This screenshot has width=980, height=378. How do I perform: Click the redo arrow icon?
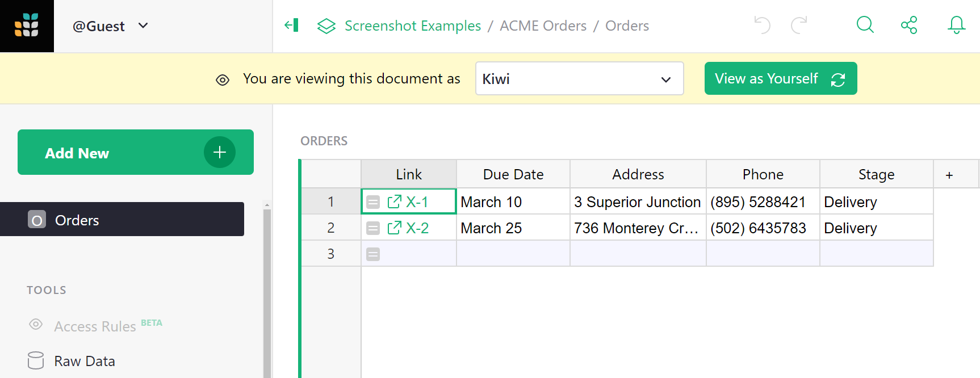(x=799, y=25)
